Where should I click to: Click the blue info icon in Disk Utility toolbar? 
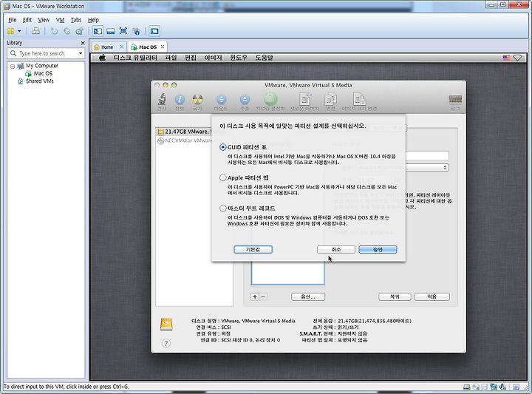click(x=179, y=101)
